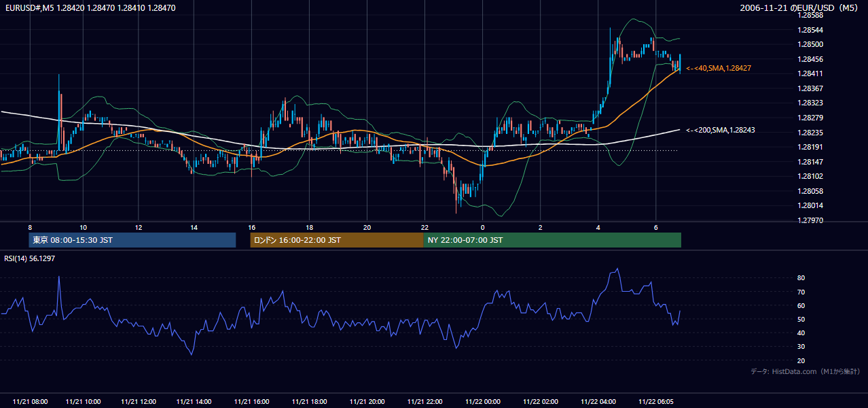Image resolution: width=868 pixels, height=408 pixels.
Task: Select the London 16:00-22:00 JST session bar
Action: [337, 240]
